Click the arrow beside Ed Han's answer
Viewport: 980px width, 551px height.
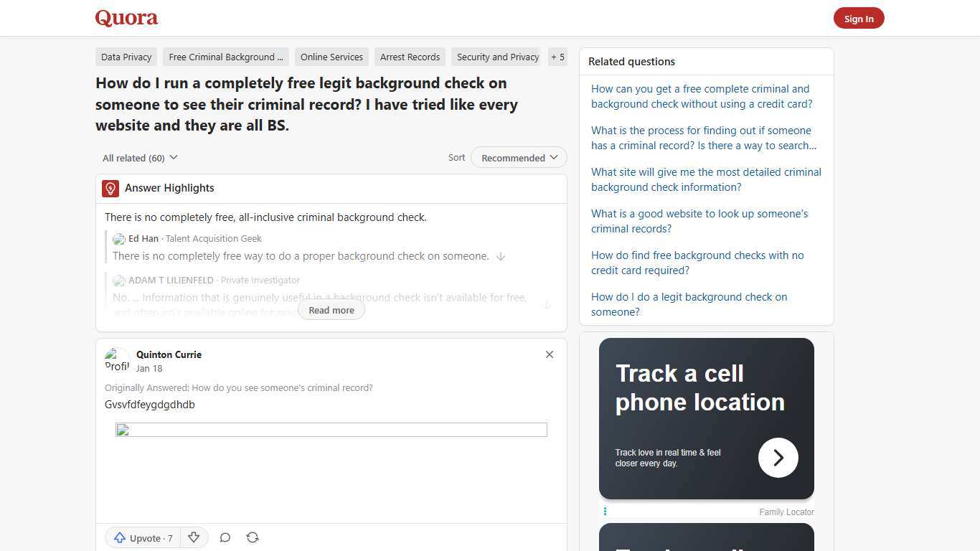pos(501,256)
